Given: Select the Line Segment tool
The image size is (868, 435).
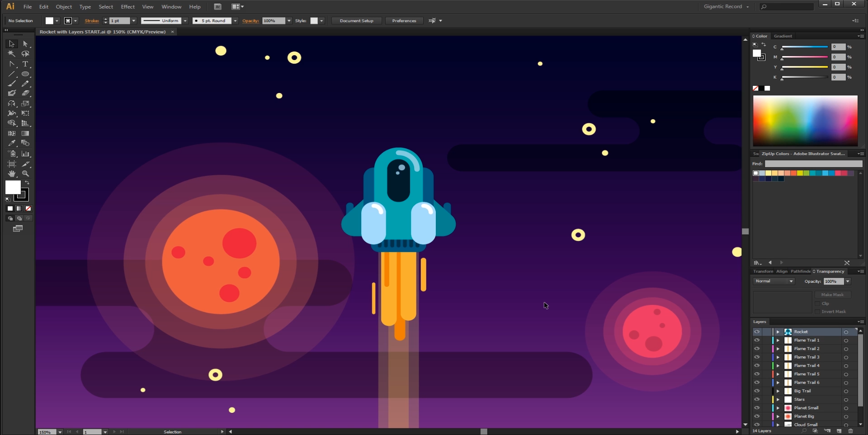Looking at the screenshot, I should point(12,74).
